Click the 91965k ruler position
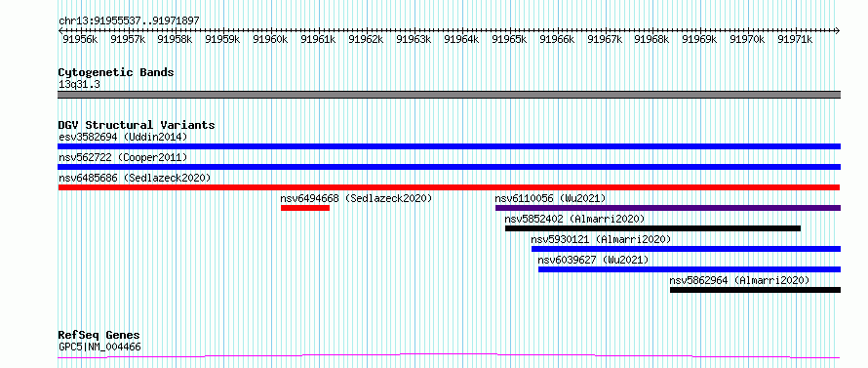 click(x=509, y=39)
